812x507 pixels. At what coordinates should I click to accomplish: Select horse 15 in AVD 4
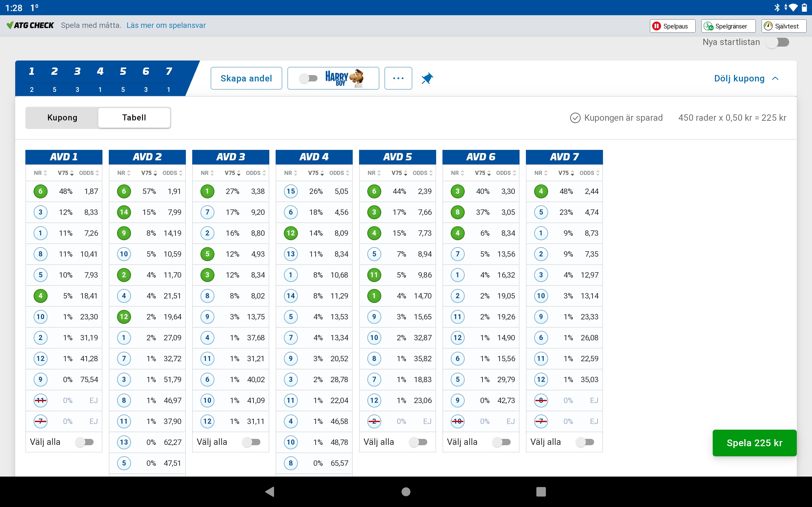click(x=291, y=191)
